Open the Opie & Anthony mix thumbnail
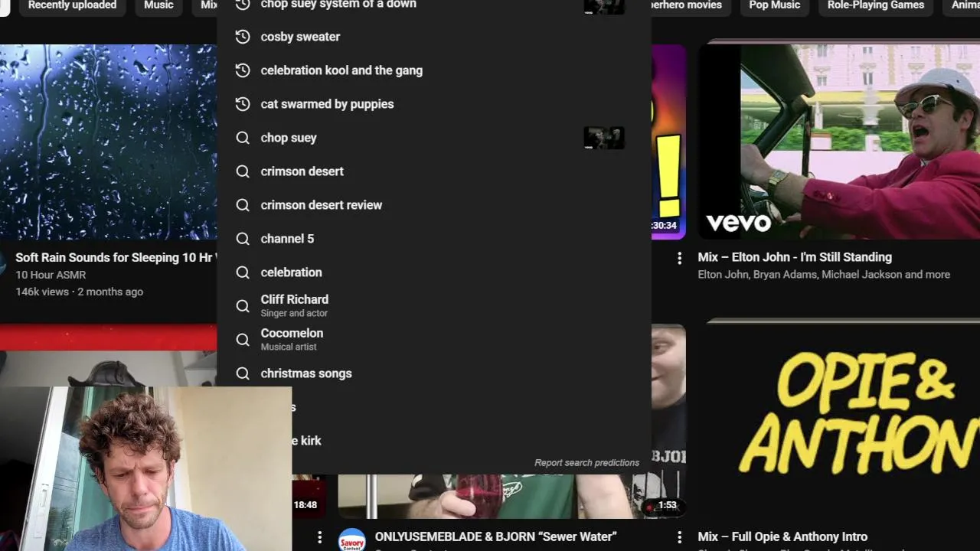 pyautogui.click(x=839, y=421)
